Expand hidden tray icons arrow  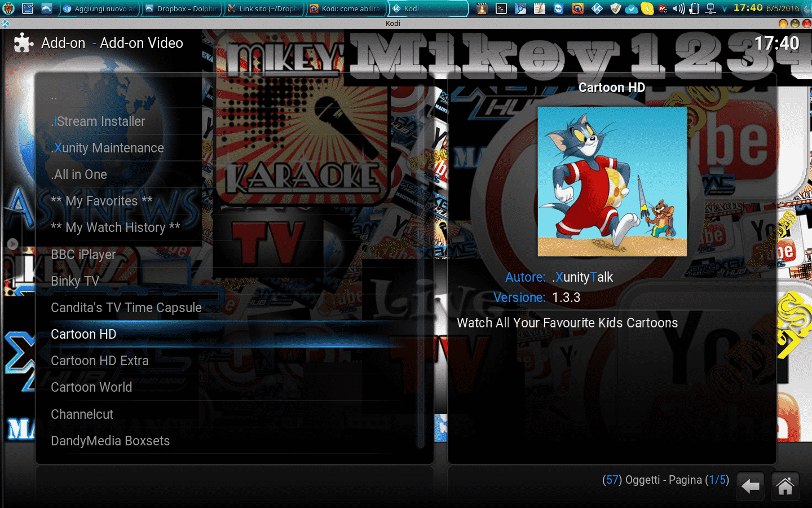pyautogui.click(x=725, y=8)
